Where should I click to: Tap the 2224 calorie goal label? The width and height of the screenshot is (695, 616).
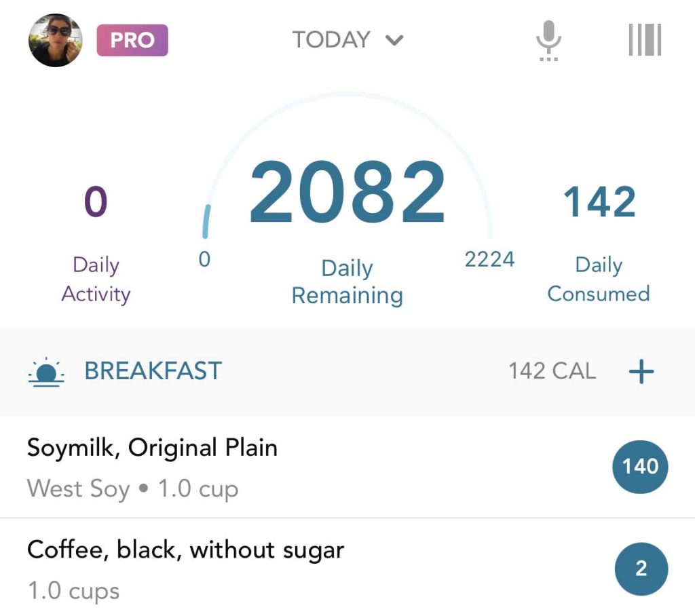click(x=489, y=259)
